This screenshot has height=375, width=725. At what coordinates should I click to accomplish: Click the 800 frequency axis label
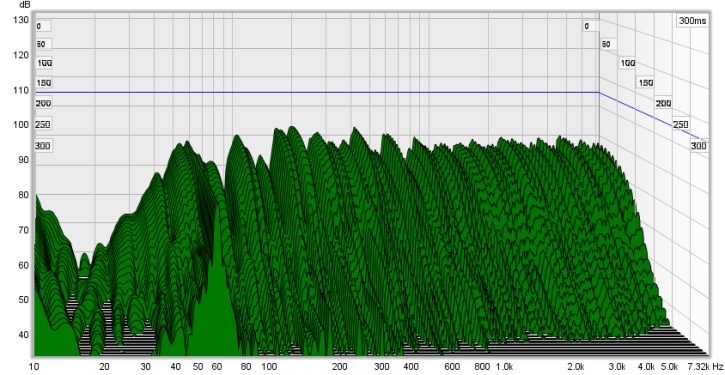coord(482,366)
